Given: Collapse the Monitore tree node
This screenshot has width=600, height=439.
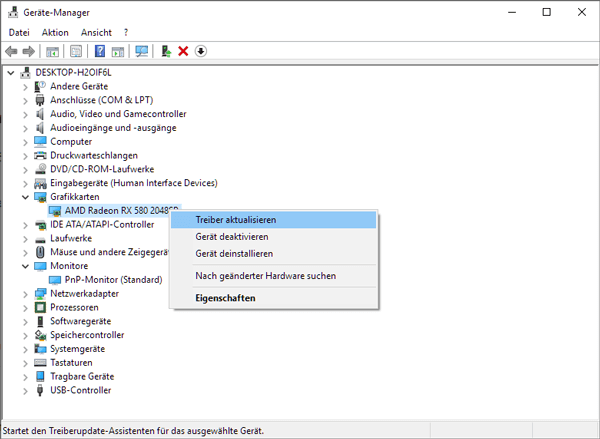Looking at the screenshot, I should tap(25, 266).
